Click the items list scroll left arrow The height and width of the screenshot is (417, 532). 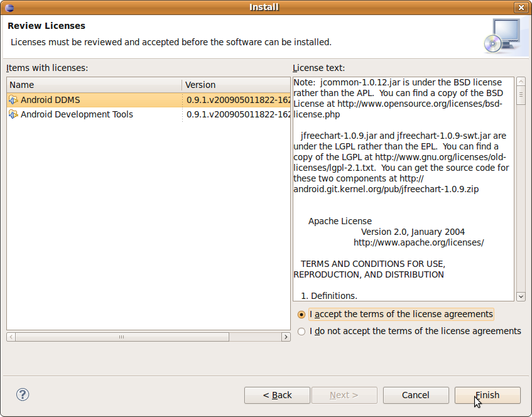pos(11,337)
